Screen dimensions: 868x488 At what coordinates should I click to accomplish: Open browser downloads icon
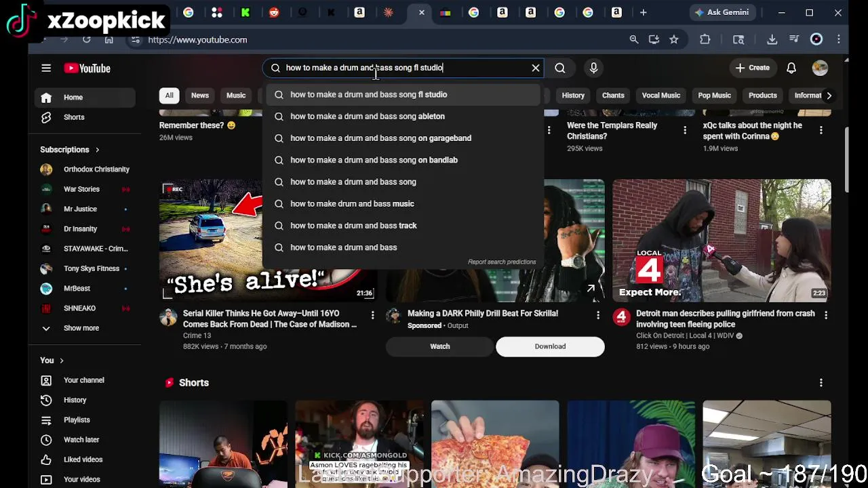pos(772,39)
